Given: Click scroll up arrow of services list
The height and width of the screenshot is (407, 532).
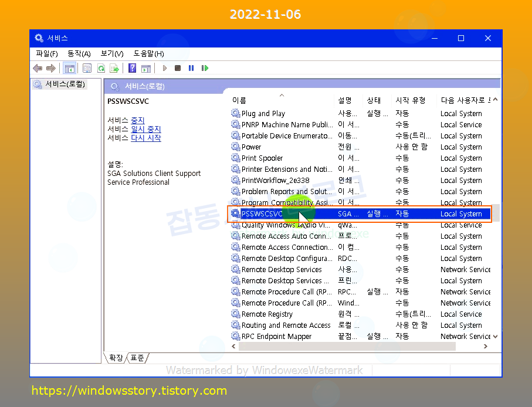Looking at the screenshot, I should (496, 99).
